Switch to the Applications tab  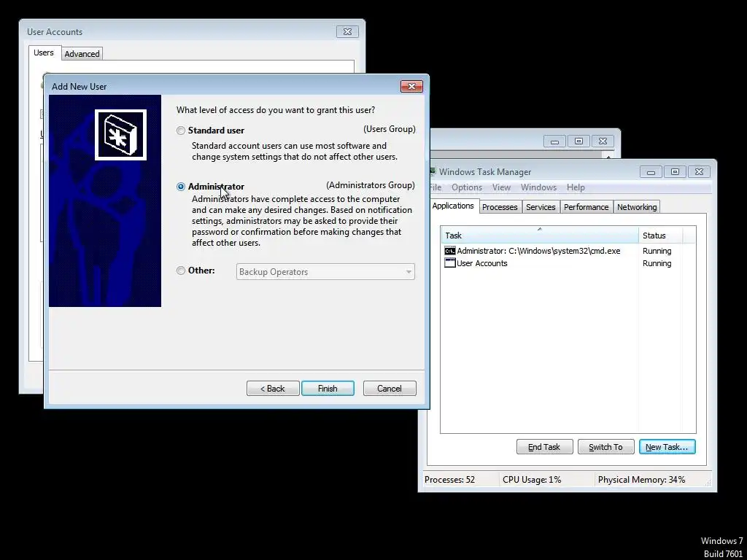coord(452,206)
